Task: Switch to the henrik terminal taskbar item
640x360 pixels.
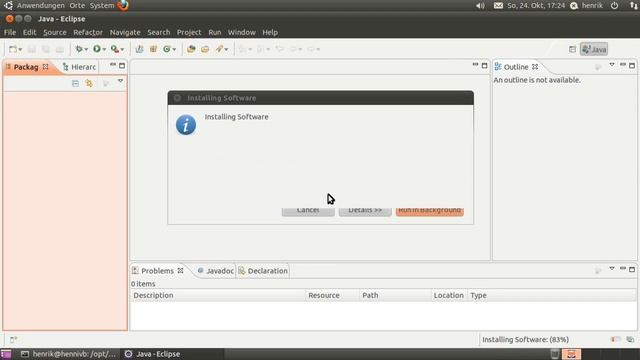Action: click(x=69, y=354)
